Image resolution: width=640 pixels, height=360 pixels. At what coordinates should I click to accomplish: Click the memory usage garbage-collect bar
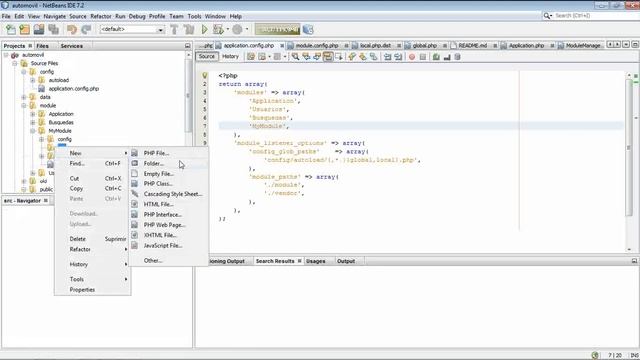coord(278,29)
